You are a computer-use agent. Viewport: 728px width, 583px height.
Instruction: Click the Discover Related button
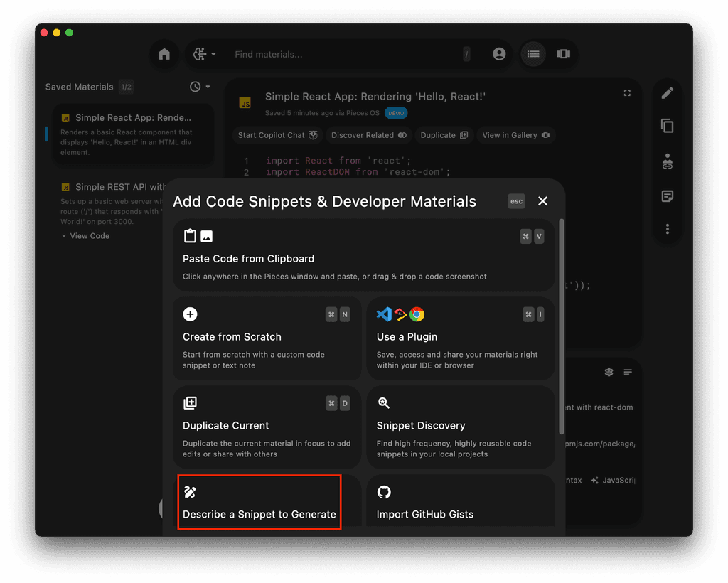coord(369,135)
